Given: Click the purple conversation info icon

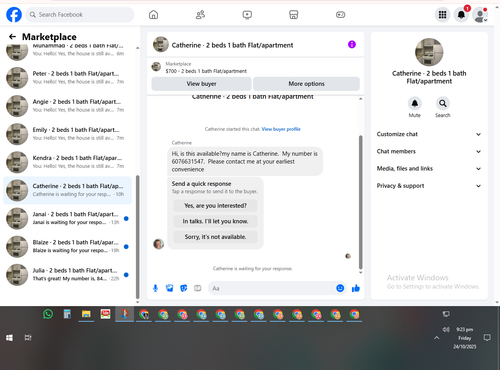Looking at the screenshot, I should pos(352,44).
